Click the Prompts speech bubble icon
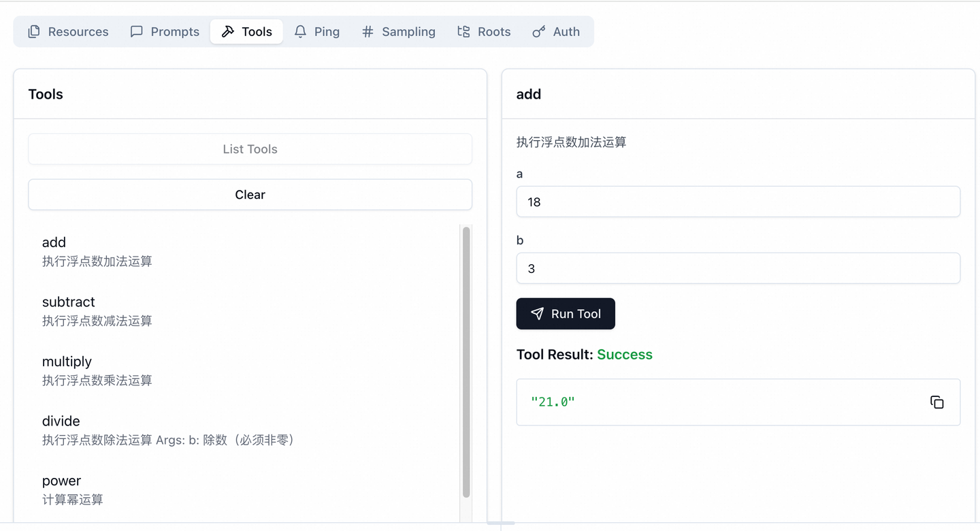The height and width of the screenshot is (531, 980). [x=136, y=31]
